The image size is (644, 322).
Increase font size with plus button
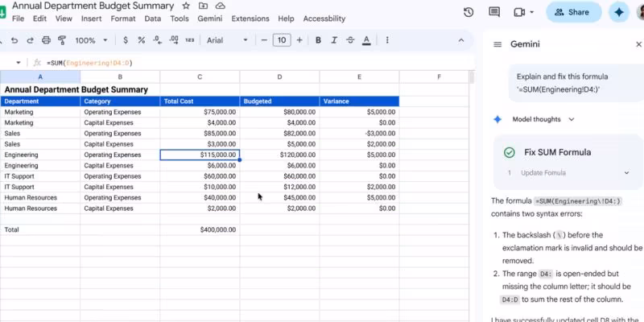coord(299,40)
